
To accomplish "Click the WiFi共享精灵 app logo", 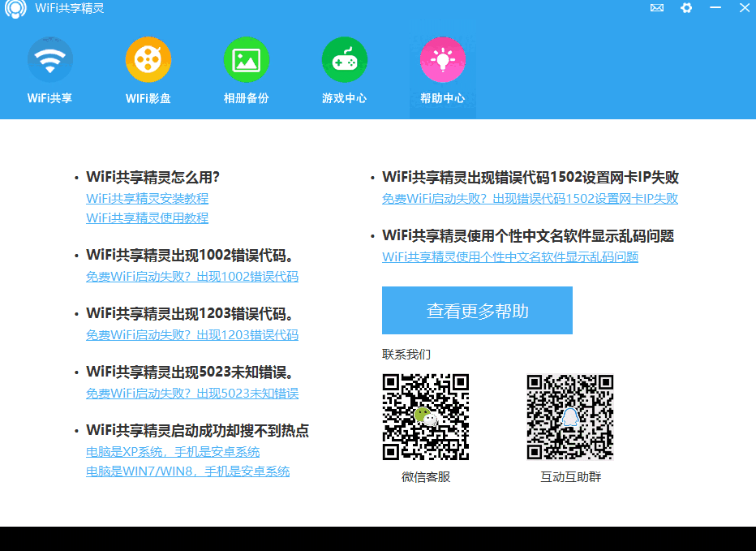I will point(15,9).
